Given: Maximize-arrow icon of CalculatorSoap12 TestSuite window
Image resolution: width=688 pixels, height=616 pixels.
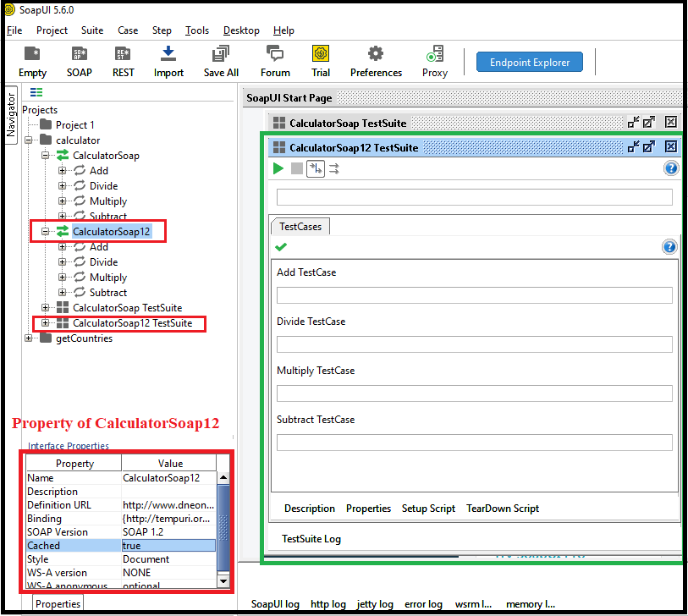Looking at the screenshot, I should 649,146.
